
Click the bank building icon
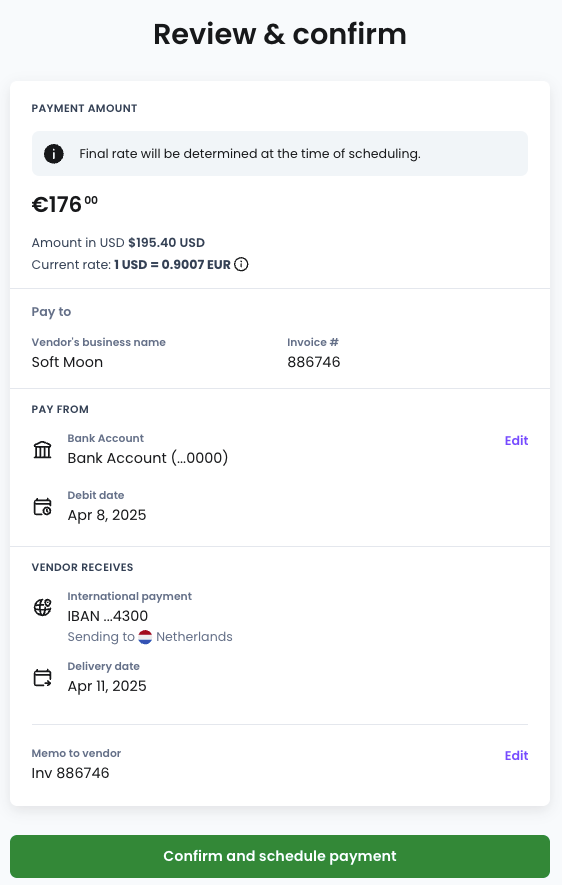(42, 450)
